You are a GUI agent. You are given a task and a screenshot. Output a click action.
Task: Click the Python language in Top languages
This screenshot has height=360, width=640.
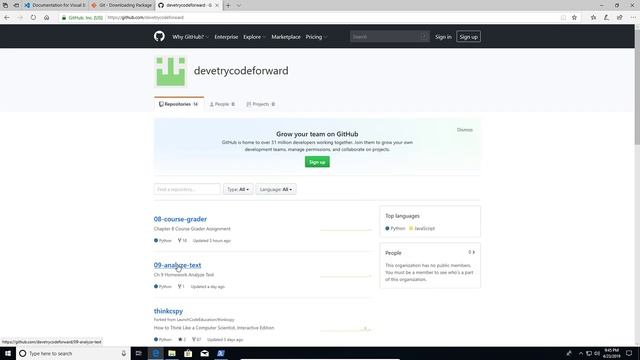coord(395,229)
